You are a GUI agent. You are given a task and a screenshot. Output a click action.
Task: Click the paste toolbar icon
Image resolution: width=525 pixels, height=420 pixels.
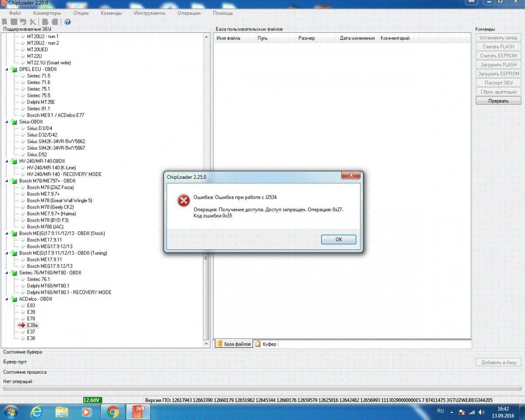[55, 22]
